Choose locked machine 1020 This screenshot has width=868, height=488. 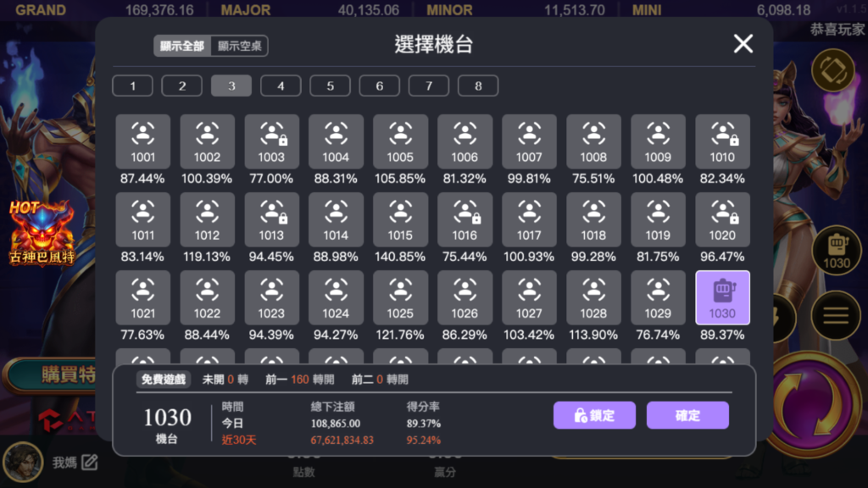click(x=722, y=219)
